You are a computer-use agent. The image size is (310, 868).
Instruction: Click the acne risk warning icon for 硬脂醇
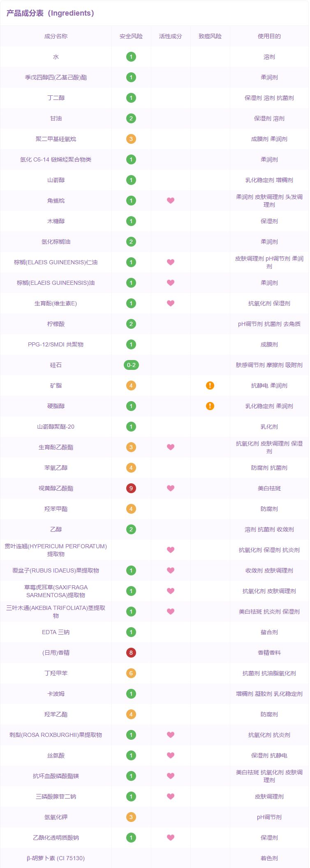(210, 406)
